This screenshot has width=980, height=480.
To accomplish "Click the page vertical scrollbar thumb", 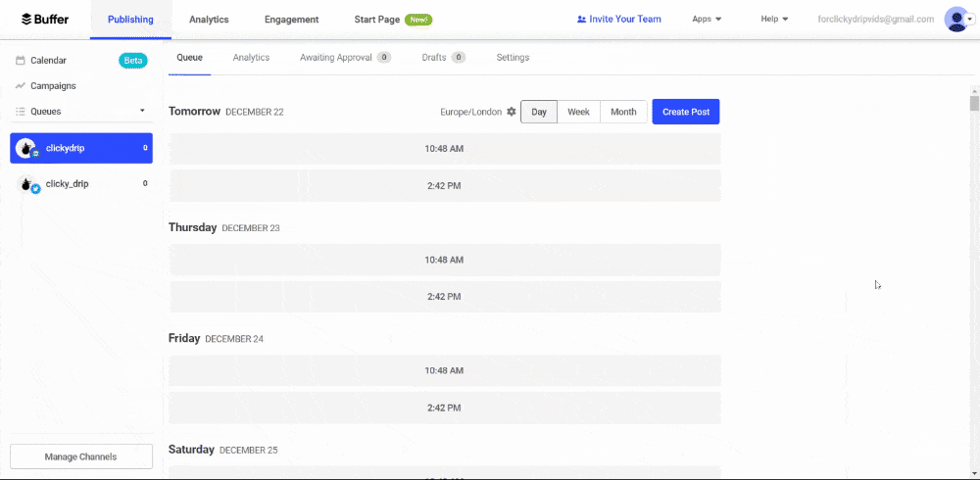I will coord(974,103).
